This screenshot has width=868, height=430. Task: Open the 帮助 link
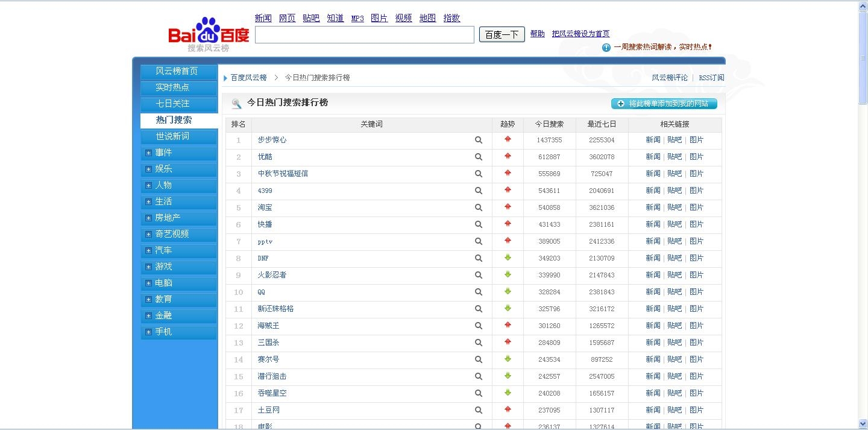[x=538, y=34]
